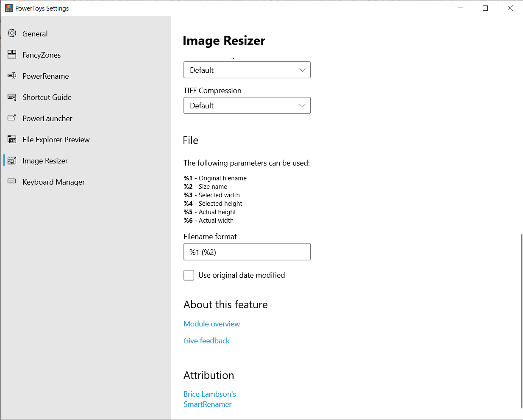Screen dimensions: 523x420
Task: Click the Shortcut Guide keyboard icon
Action: coord(12,97)
